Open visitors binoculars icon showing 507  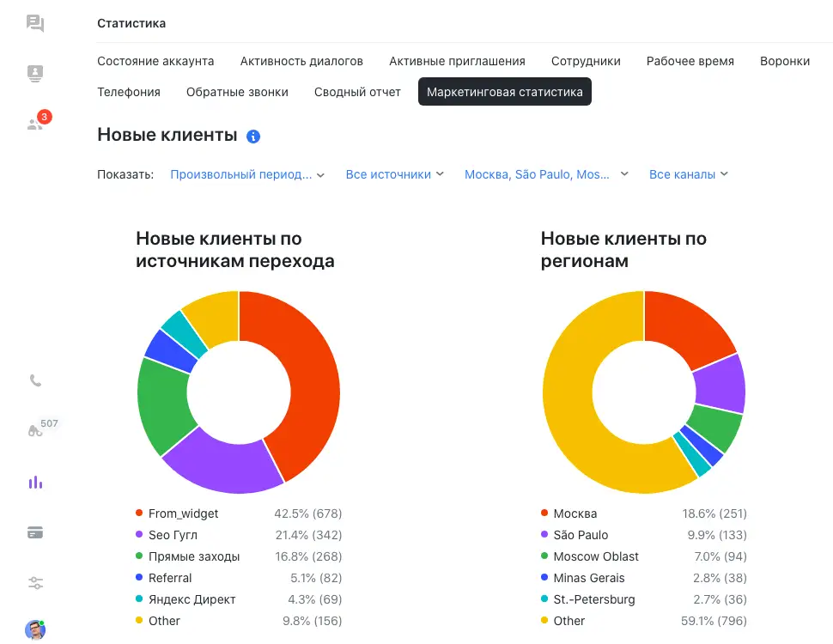coord(35,431)
